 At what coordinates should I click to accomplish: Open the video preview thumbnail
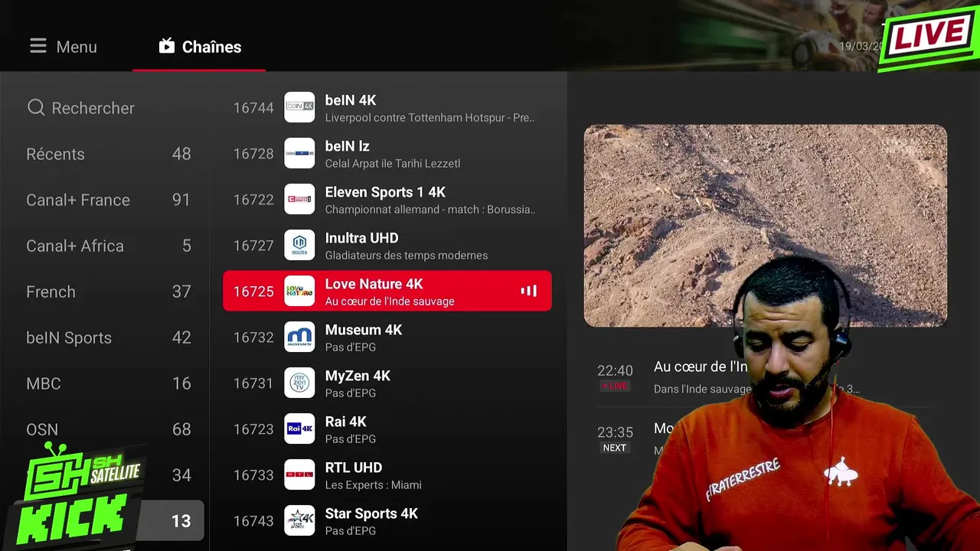pyautogui.click(x=766, y=226)
